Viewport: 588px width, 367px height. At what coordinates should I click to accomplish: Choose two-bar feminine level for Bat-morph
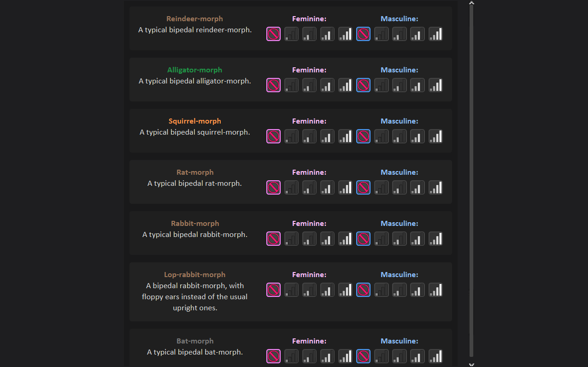(309, 356)
